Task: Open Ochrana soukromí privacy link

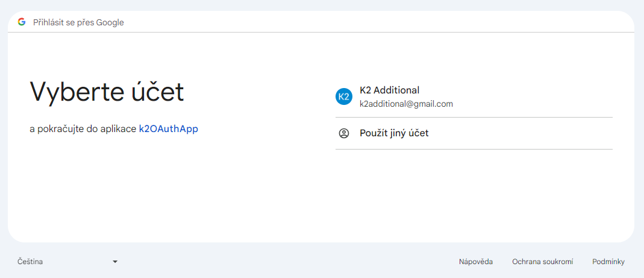Action: pos(542,262)
